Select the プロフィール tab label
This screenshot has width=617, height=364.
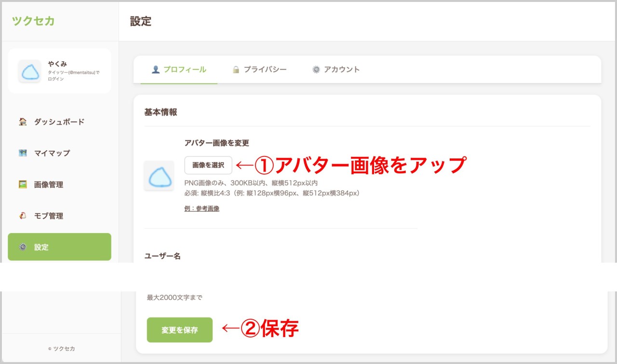click(185, 69)
